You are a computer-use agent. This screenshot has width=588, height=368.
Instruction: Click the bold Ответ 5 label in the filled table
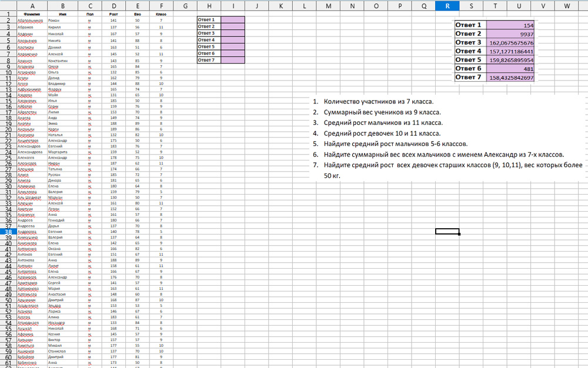pos(469,60)
